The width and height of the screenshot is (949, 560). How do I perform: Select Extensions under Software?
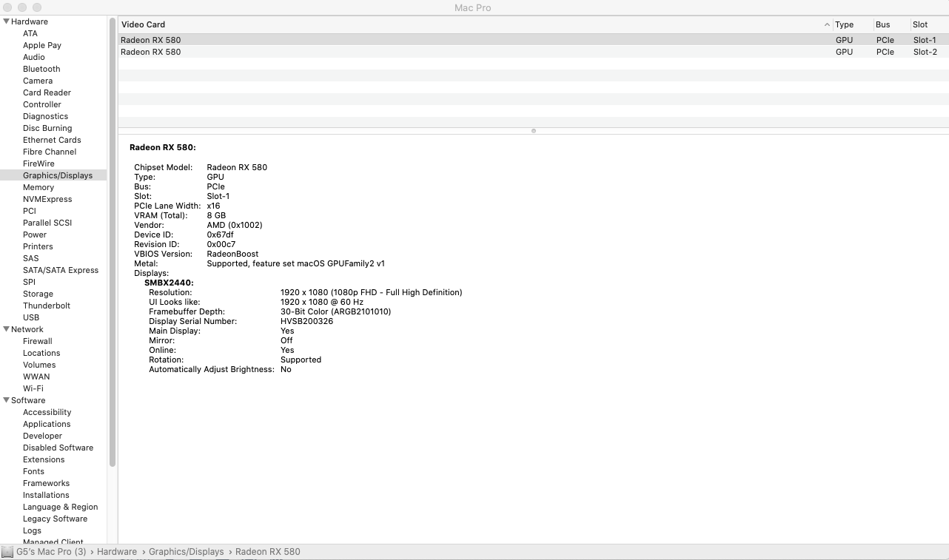[44, 459]
